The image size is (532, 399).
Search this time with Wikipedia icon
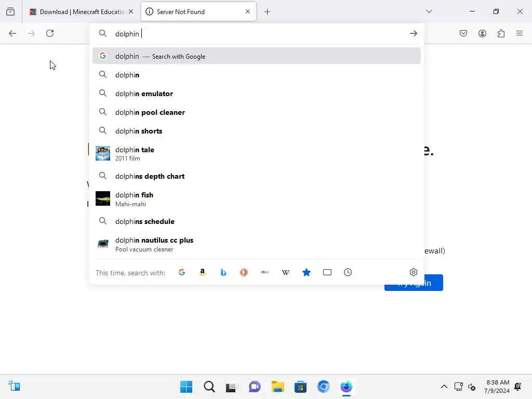click(x=286, y=272)
